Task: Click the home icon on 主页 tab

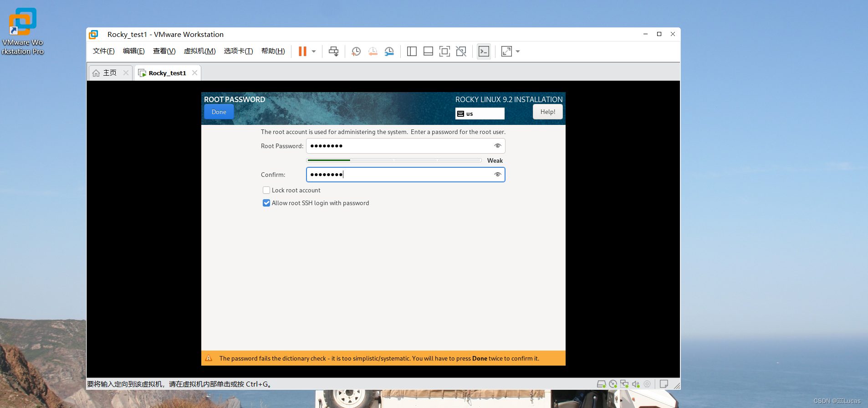Action: (96, 73)
